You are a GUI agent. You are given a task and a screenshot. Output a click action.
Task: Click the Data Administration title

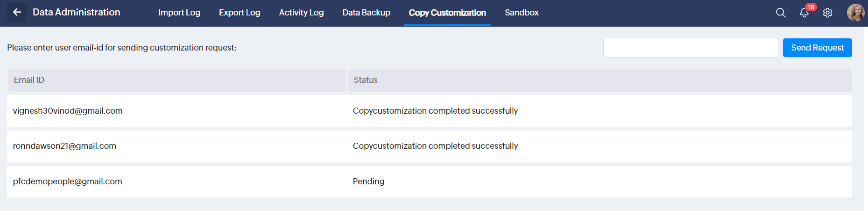[x=77, y=13]
